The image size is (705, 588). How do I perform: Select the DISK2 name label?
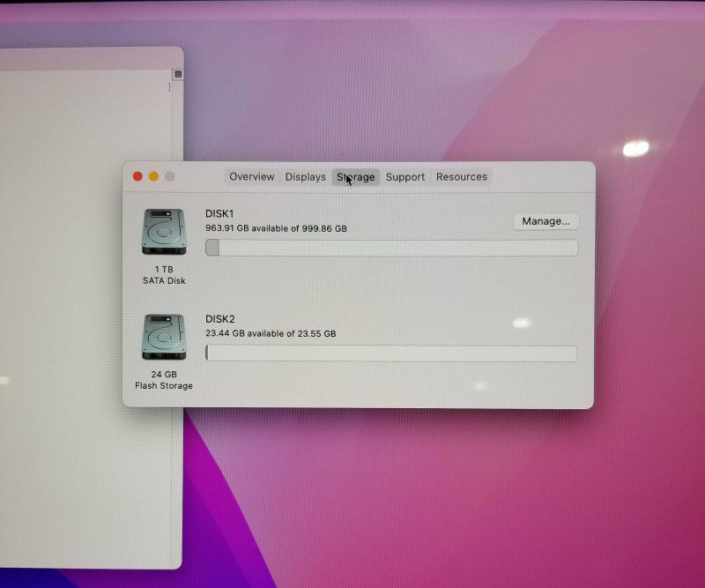[219, 319]
